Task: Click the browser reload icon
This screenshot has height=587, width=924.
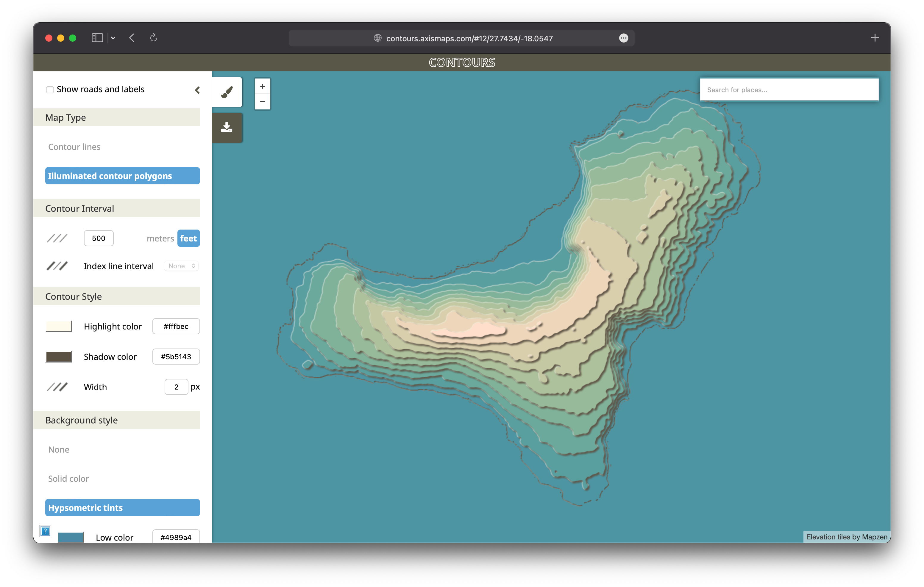Action: coord(154,37)
